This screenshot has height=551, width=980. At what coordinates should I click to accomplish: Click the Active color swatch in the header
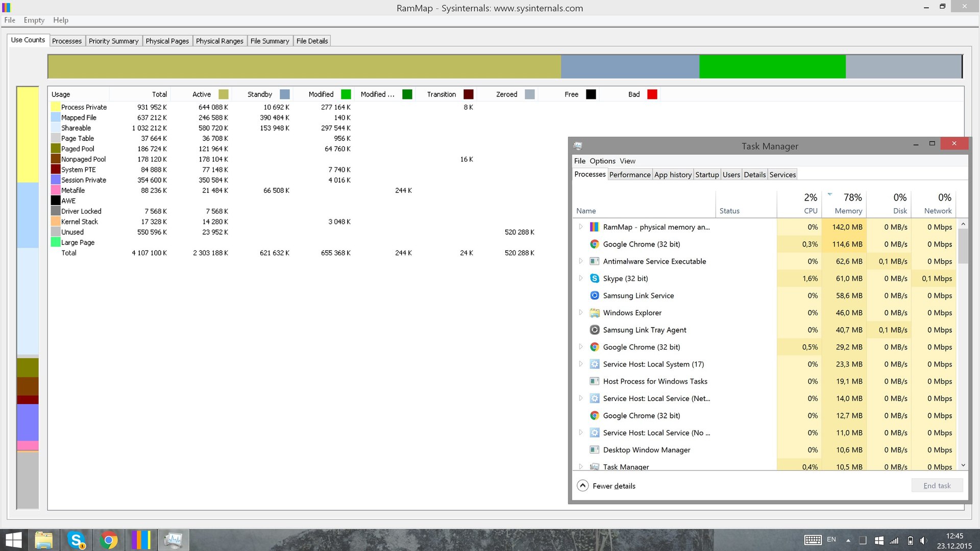pyautogui.click(x=224, y=94)
